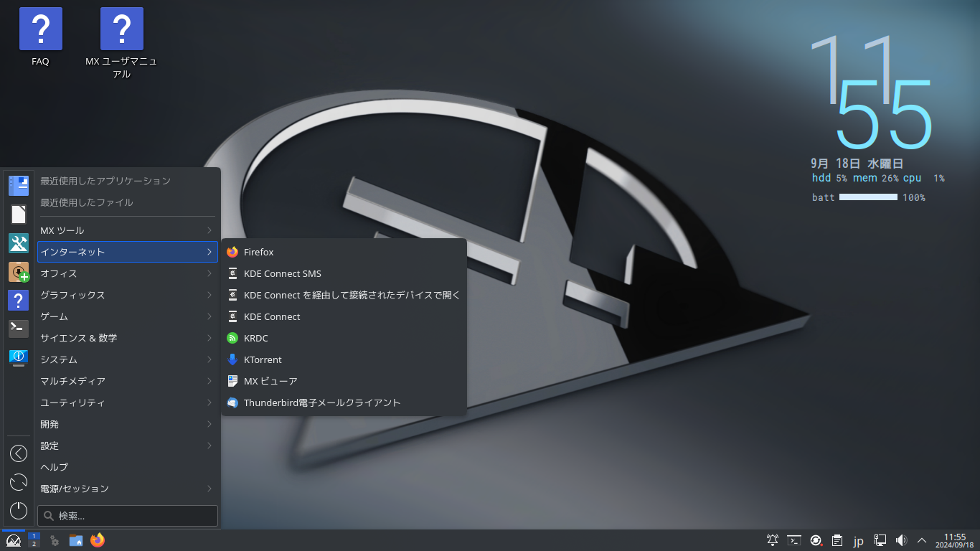Launch KDE Connect SMS from the submenu
The width and height of the screenshot is (980, 551).
(x=344, y=273)
